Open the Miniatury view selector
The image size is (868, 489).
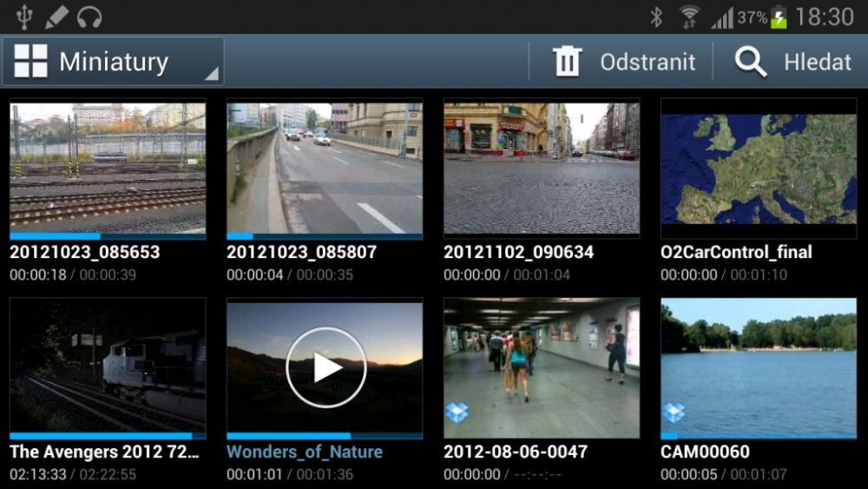tap(113, 62)
